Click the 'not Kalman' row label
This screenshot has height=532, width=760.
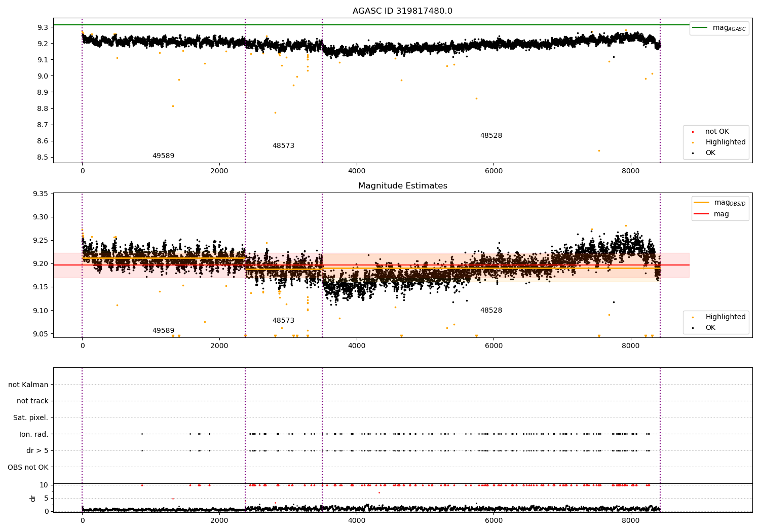pos(28,385)
